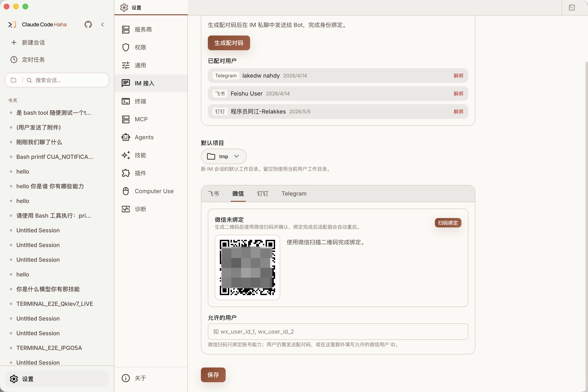Screen dimensions: 588x392
Task: Open 诊断 settings section
Action: point(151,209)
